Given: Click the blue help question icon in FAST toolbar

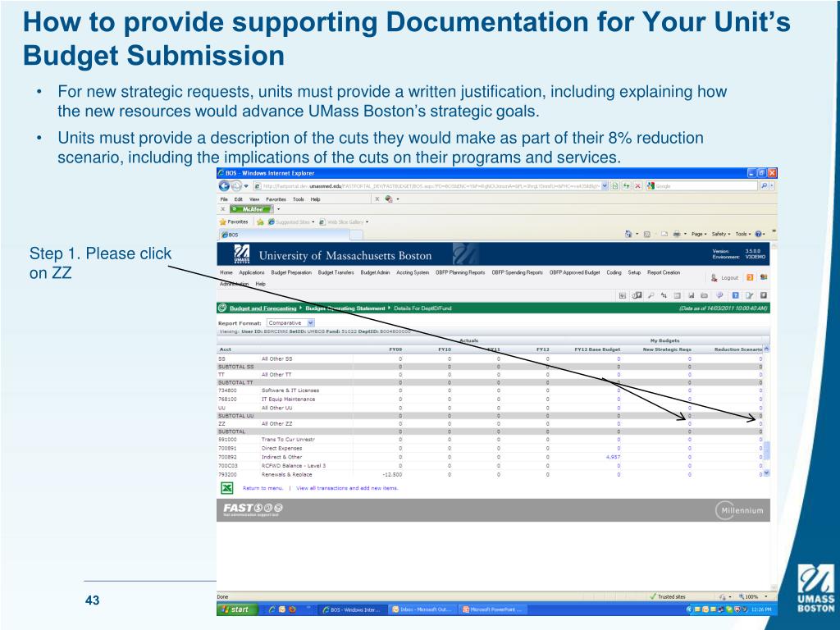Looking at the screenshot, I should pos(736,295).
